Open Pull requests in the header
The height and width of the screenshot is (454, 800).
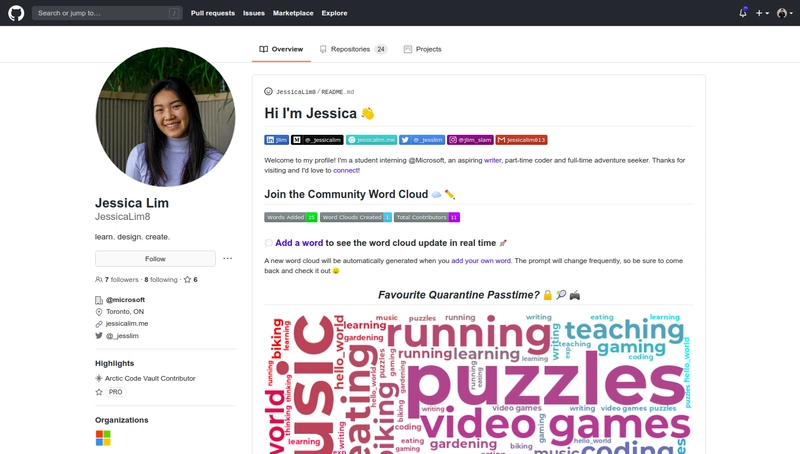[213, 13]
